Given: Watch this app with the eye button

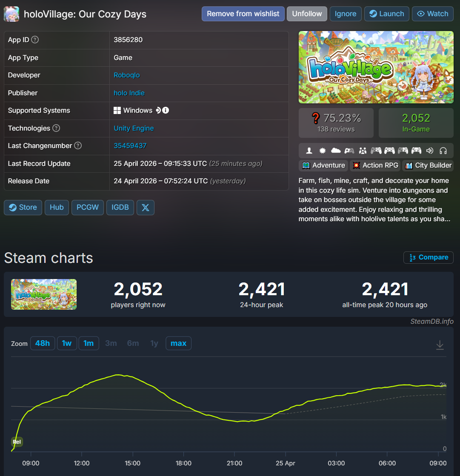Looking at the screenshot, I should (432, 14).
